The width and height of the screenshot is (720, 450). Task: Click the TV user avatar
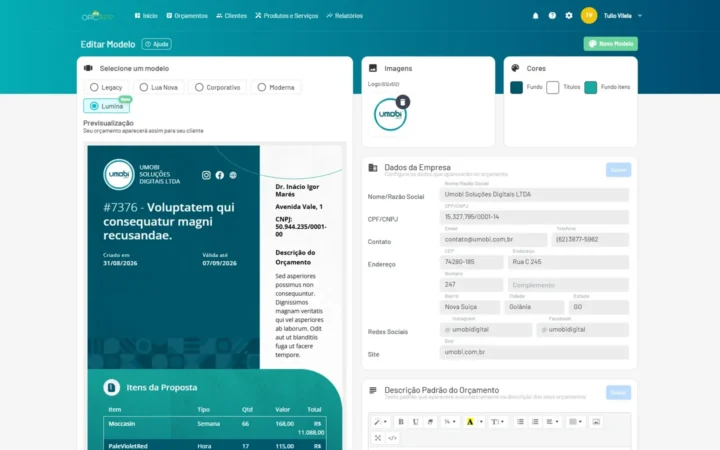click(x=589, y=16)
